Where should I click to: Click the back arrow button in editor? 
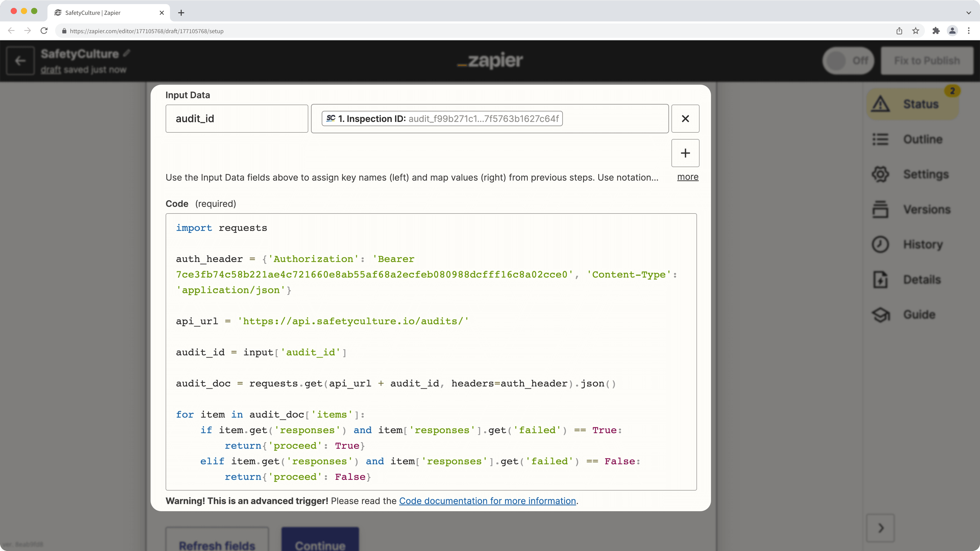click(x=20, y=60)
